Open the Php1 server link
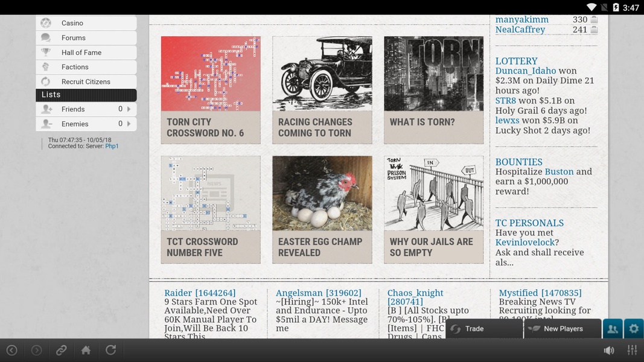This screenshot has width=644, height=362. pos(112,146)
